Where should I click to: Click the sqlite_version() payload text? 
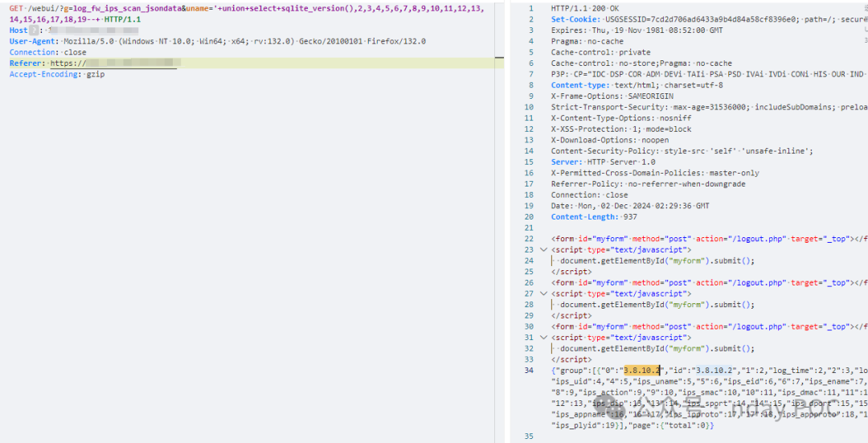(x=318, y=8)
